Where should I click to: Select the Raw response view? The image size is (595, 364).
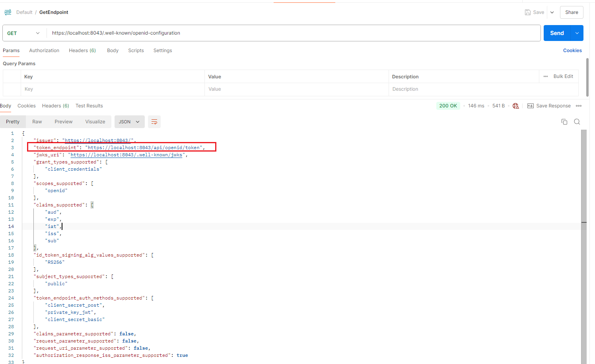click(x=37, y=122)
